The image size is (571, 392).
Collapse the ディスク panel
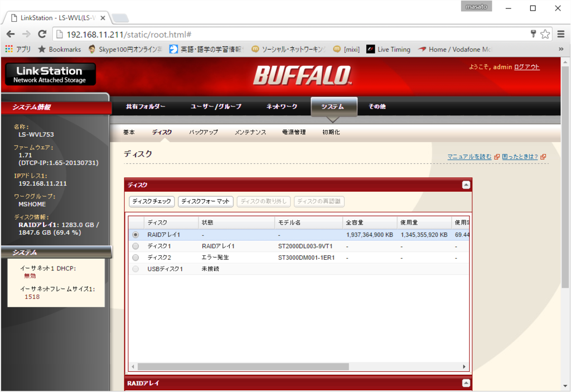[x=466, y=185]
